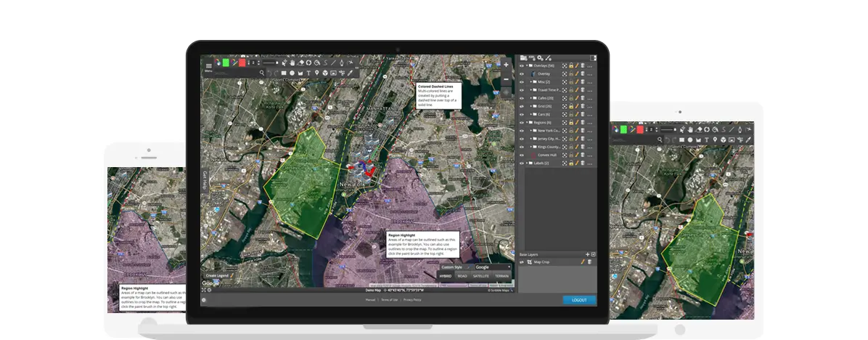This screenshot has width=868, height=340.
Task: Click the green fill color swatch
Action: pos(226,62)
